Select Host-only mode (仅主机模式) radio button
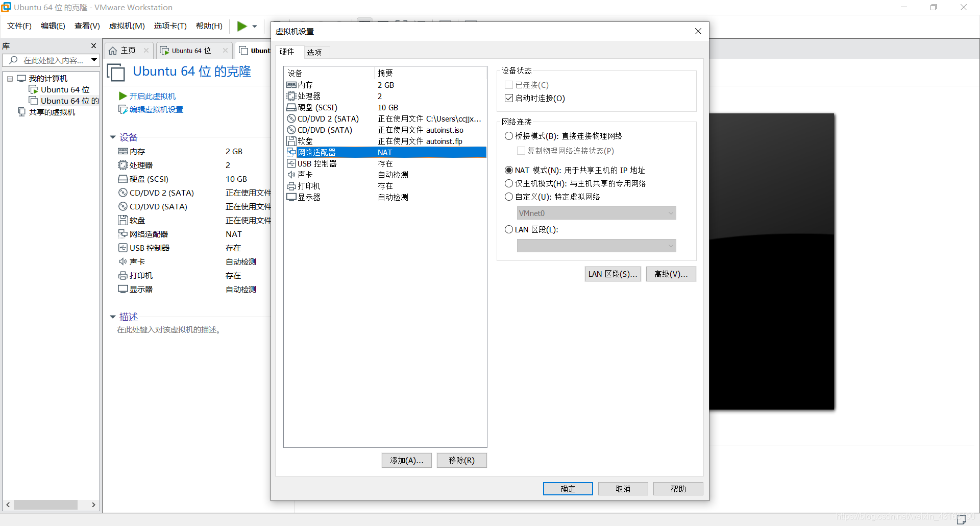 [x=509, y=183]
